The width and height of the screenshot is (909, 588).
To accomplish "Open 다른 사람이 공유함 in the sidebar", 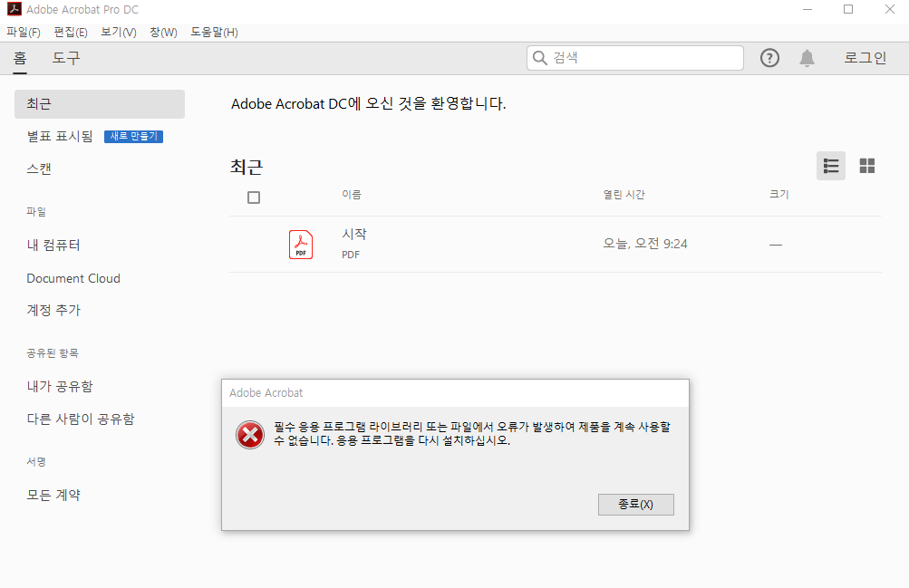I will pos(81,419).
